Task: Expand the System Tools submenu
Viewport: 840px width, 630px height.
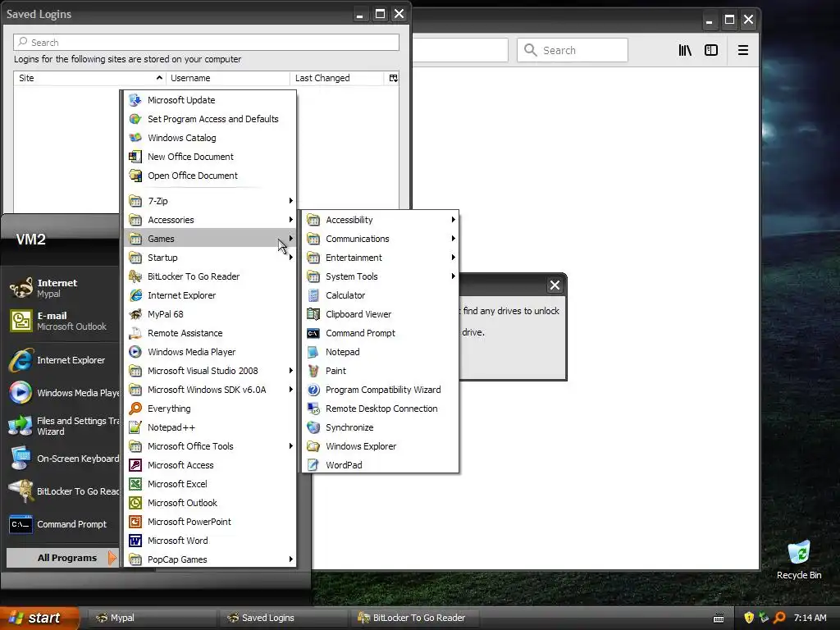Action: pyautogui.click(x=381, y=276)
